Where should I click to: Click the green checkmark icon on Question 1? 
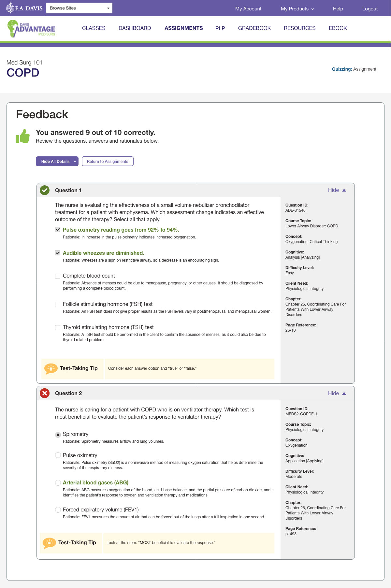pyautogui.click(x=45, y=190)
